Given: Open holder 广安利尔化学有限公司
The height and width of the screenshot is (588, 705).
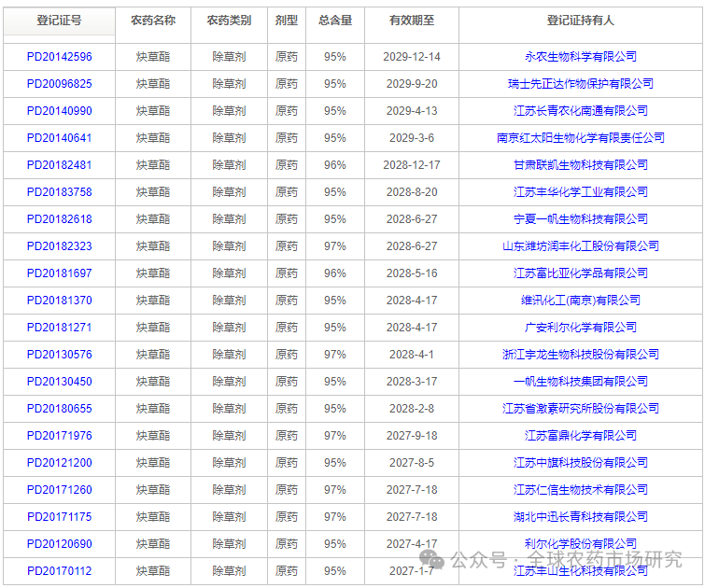Looking at the screenshot, I should [x=581, y=328].
